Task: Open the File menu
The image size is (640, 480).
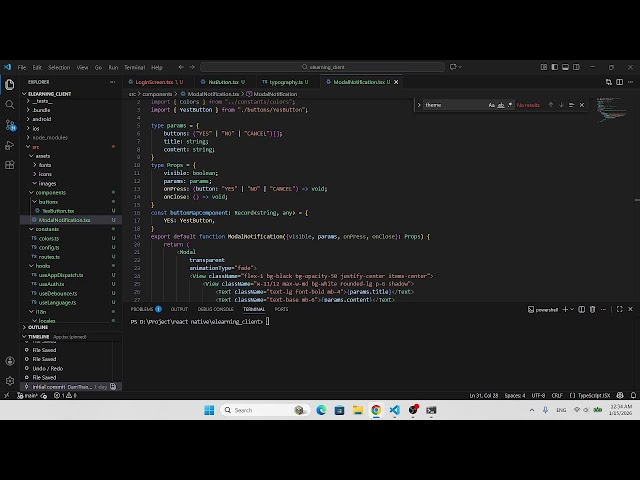Action: 22,67
